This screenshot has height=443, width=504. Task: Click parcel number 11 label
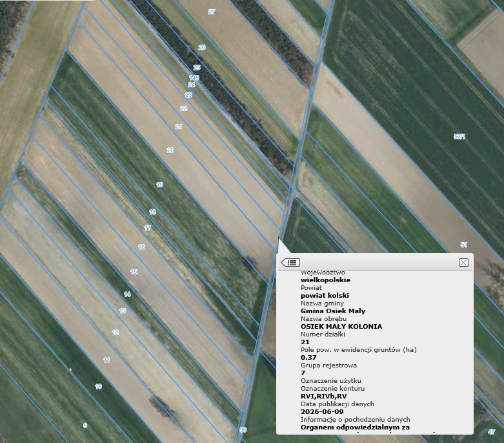click(106, 360)
